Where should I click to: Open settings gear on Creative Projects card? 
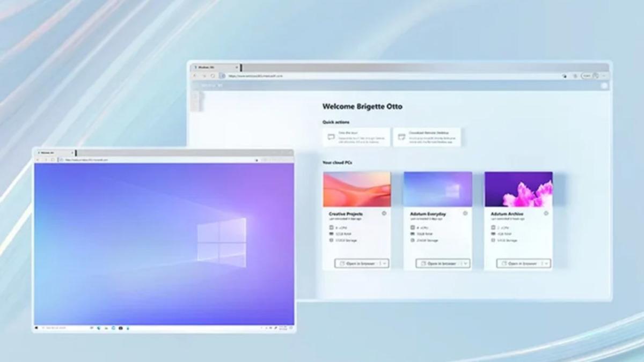coord(384,213)
